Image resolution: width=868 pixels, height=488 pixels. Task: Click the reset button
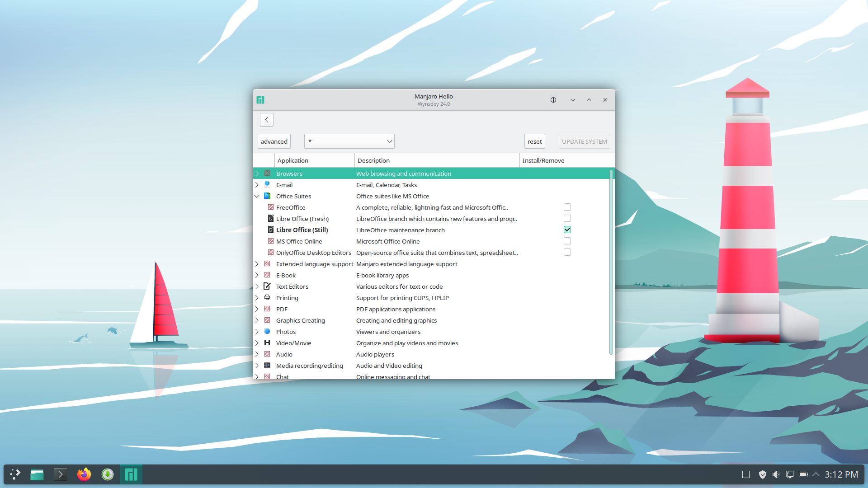pyautogui.click(x=534, y=141)
